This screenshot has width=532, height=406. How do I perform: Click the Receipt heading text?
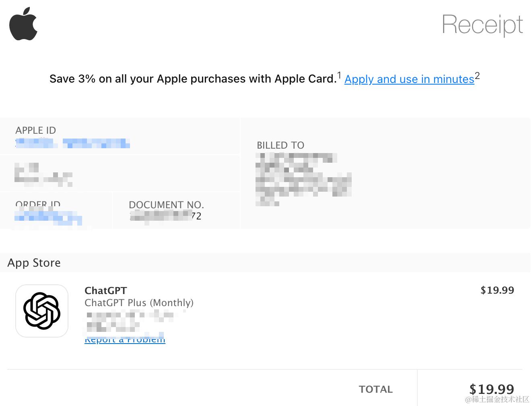click(x=482, y=25)
